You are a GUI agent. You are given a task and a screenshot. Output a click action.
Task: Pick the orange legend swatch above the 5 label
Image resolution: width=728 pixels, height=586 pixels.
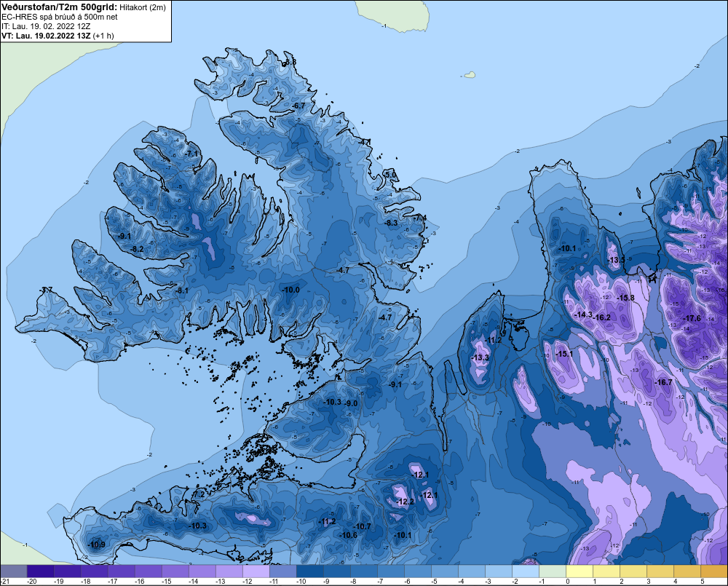pyautogui.click(x=713, y=571)
